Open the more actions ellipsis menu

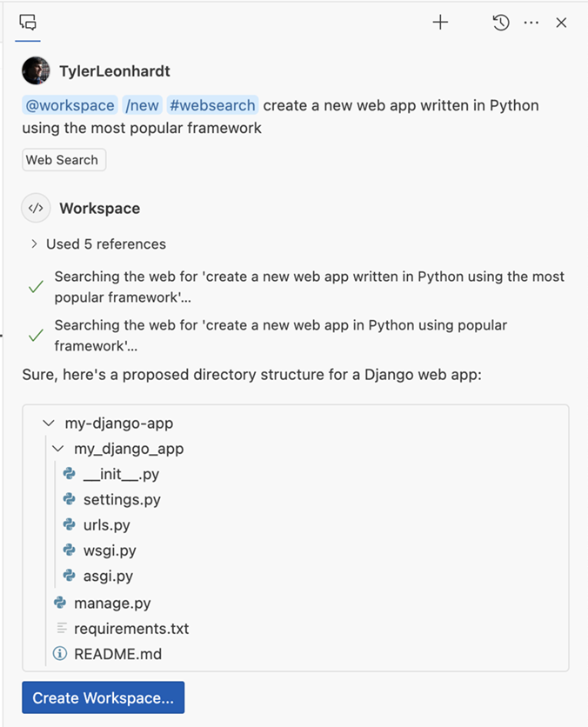(531, 23)
